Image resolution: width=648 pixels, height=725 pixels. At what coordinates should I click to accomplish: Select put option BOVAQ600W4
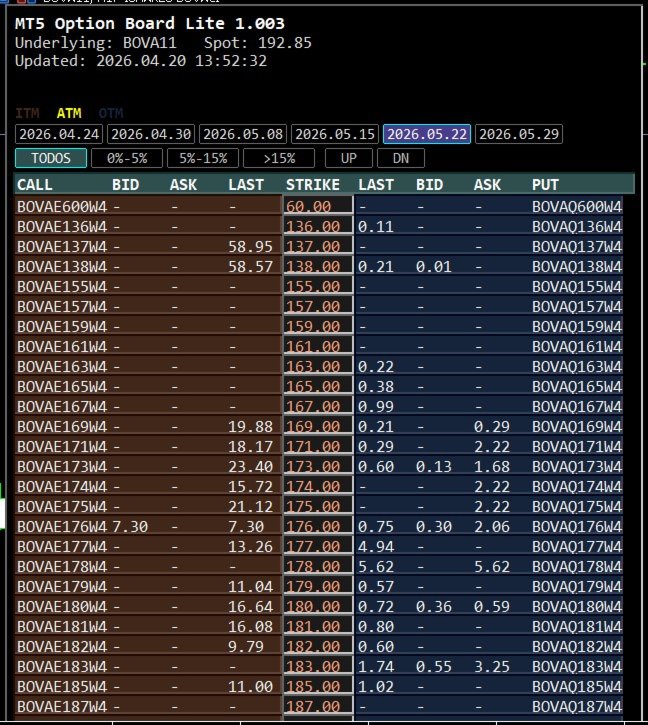pos(577,206)
